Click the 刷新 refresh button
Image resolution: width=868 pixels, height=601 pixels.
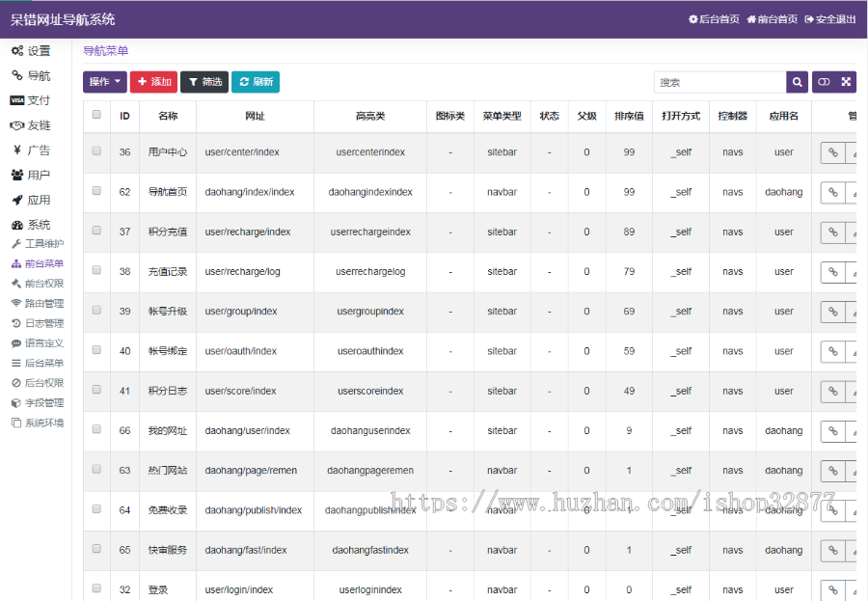(256, 82)
